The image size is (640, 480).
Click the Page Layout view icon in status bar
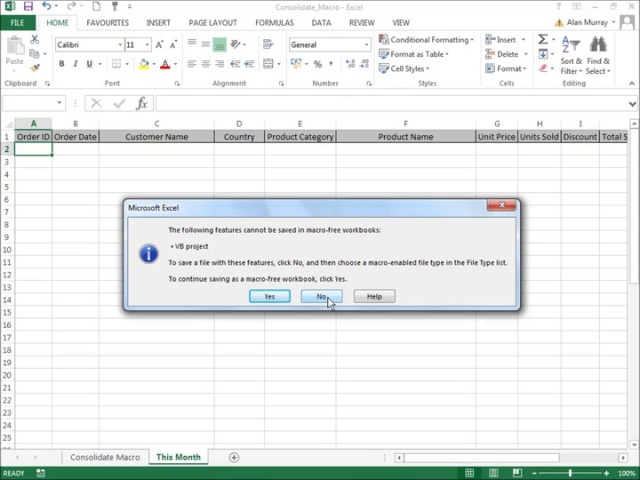[x=493, y=473]
